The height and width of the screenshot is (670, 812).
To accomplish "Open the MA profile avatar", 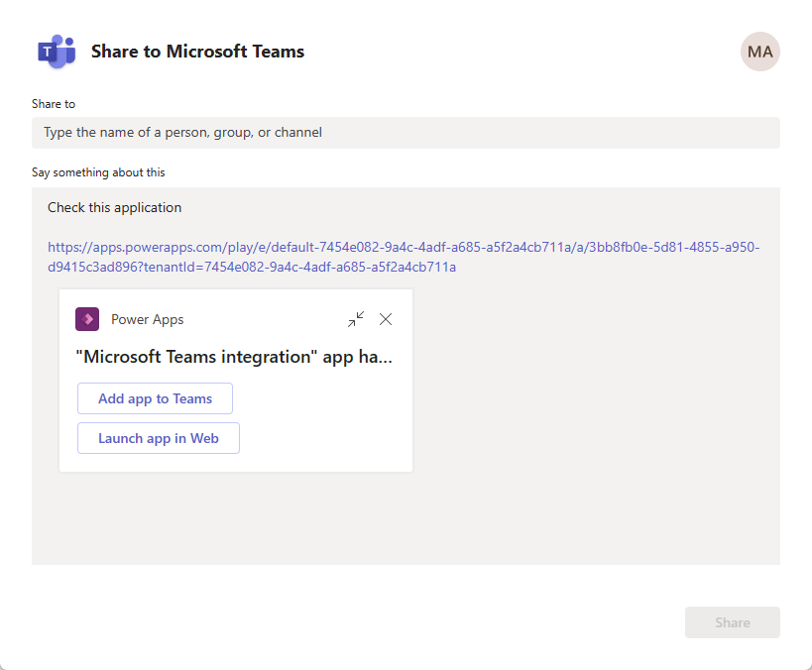I will [x=759, y=52].
